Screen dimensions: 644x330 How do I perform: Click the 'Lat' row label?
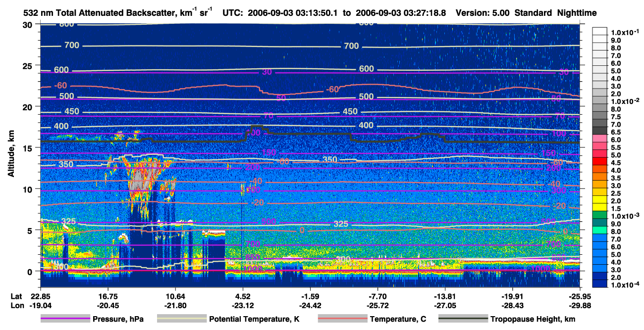[x=16, y=296]
